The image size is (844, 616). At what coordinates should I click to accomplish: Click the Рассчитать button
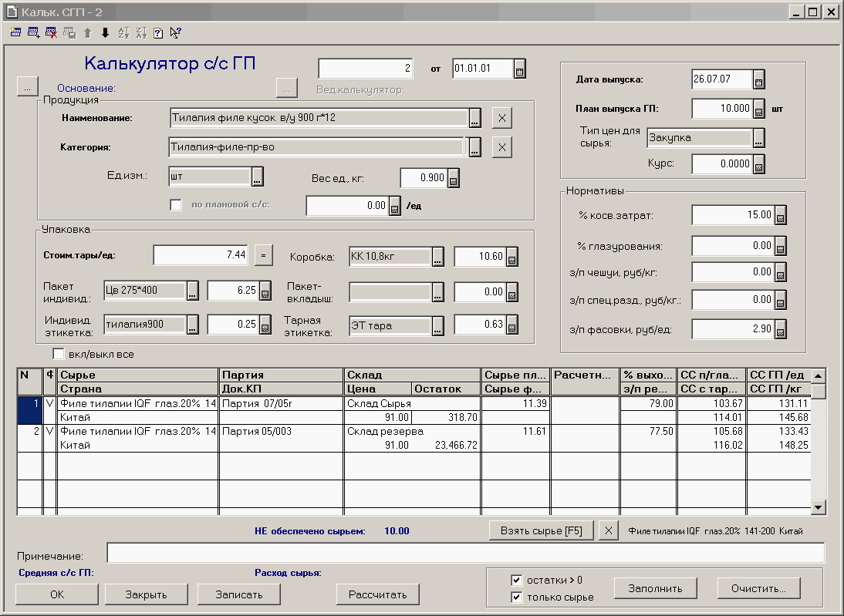[x=378, y=594]
